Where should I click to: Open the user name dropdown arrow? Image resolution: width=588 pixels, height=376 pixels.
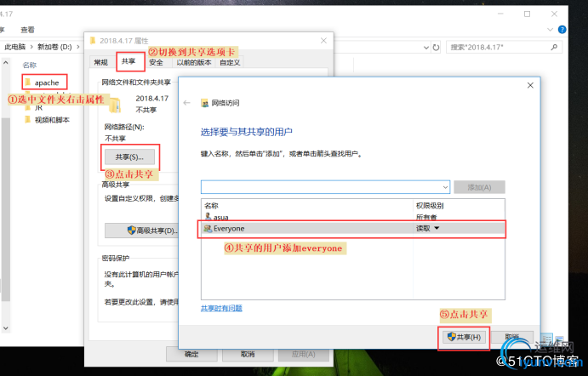445,187
